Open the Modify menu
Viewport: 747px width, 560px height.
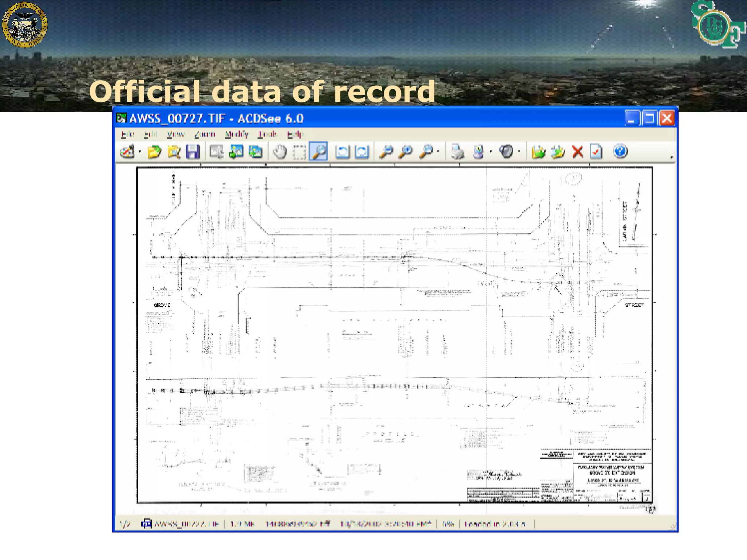pyautogui.click(x=236, y=134)
